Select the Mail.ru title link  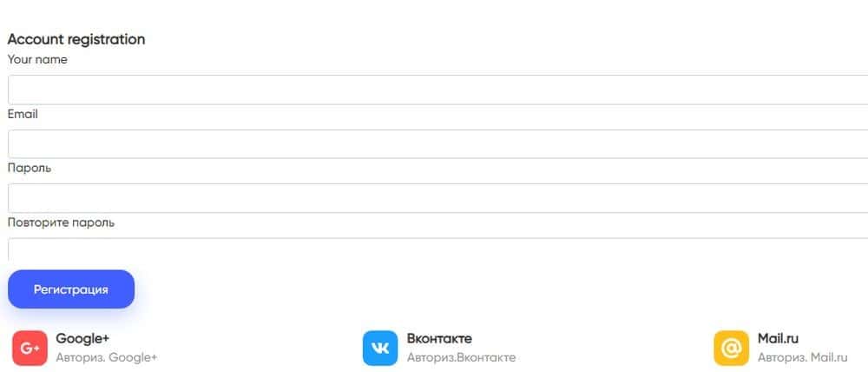click(x=778, y=338)
